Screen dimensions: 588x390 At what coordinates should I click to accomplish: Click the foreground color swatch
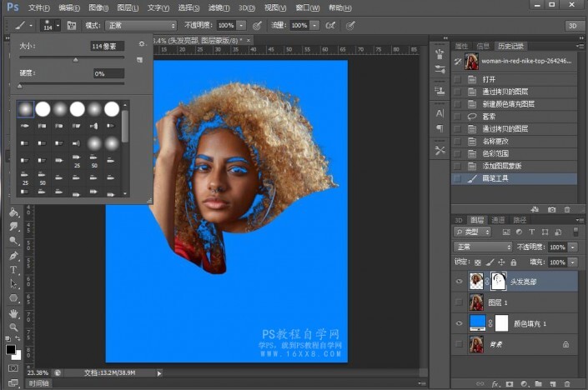[x=11, y=349]
